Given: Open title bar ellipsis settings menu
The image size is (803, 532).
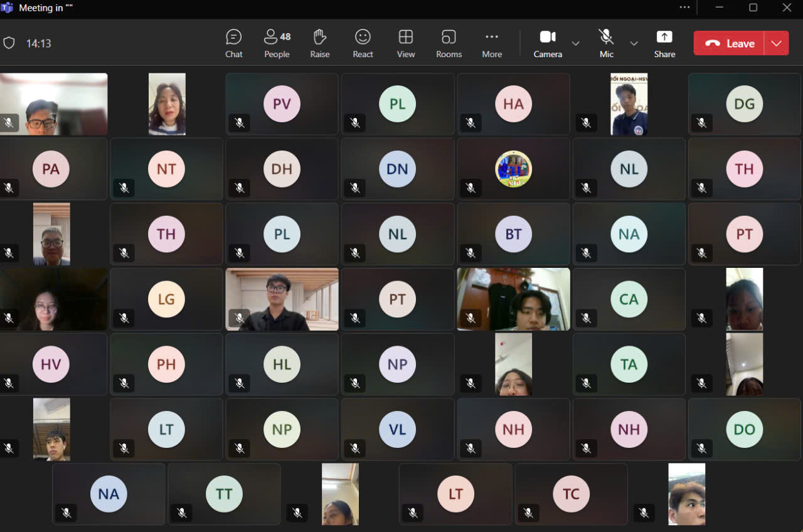Looking at the screenshot, I should (x=684, y=8).
